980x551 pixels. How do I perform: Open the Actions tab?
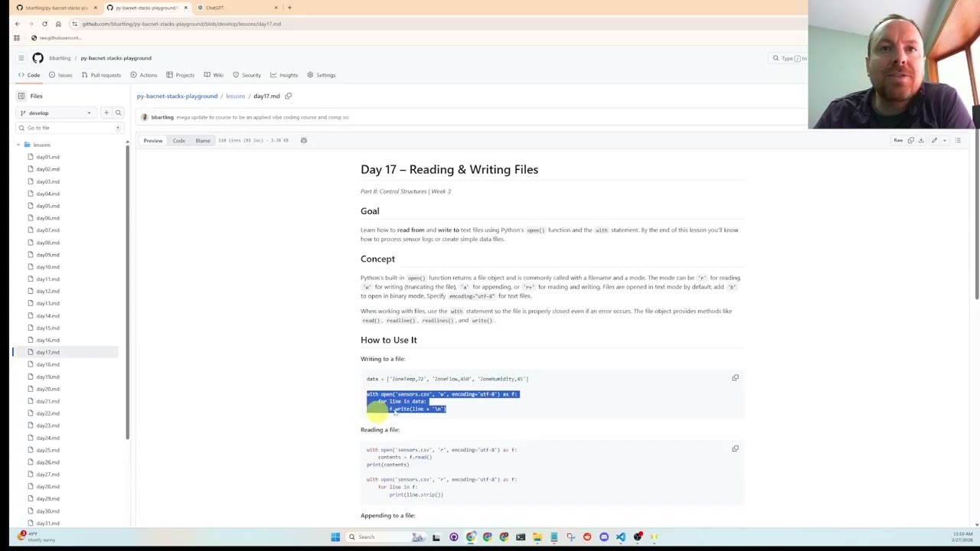pos(144,75)
